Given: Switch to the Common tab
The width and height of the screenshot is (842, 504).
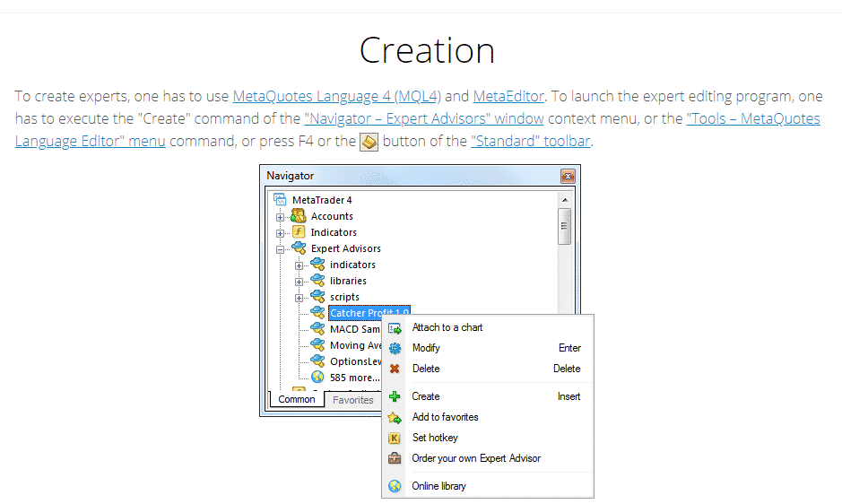Looking at the screenshot, I should [297, 399].
